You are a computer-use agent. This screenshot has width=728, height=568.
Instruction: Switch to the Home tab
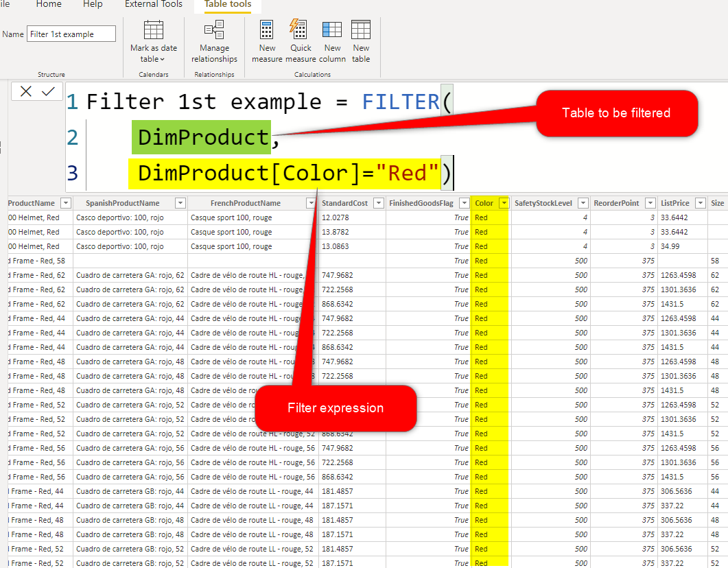[48, 5]
